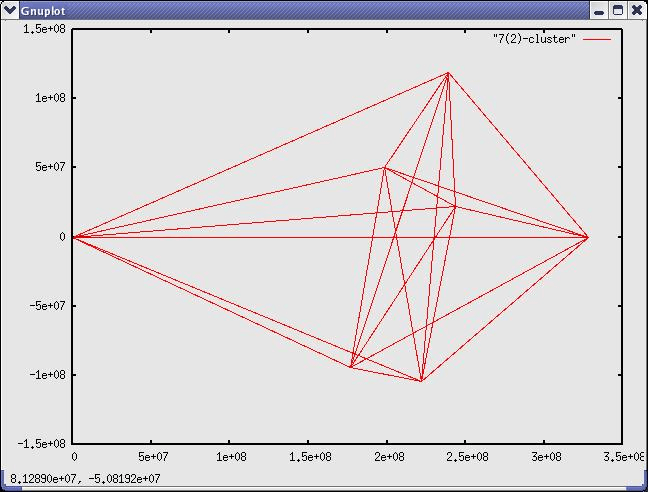
Task: Click the graph vertex at the plot origin
Action: [74, 237]
